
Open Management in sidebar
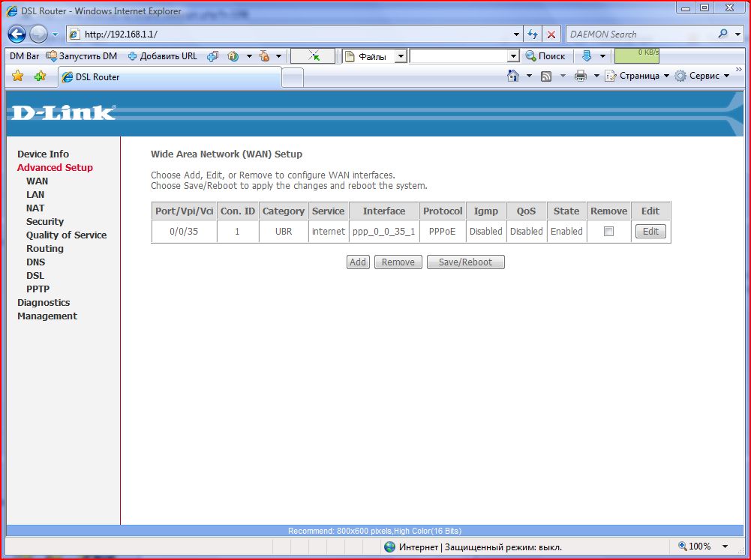[47, 316]
